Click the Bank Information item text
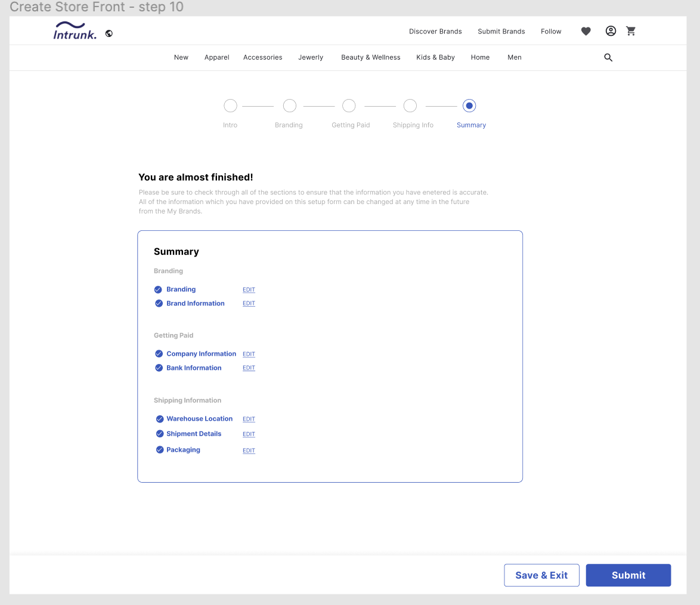The height and width of the screenshot is (605, 700). [x=194, y=368]
